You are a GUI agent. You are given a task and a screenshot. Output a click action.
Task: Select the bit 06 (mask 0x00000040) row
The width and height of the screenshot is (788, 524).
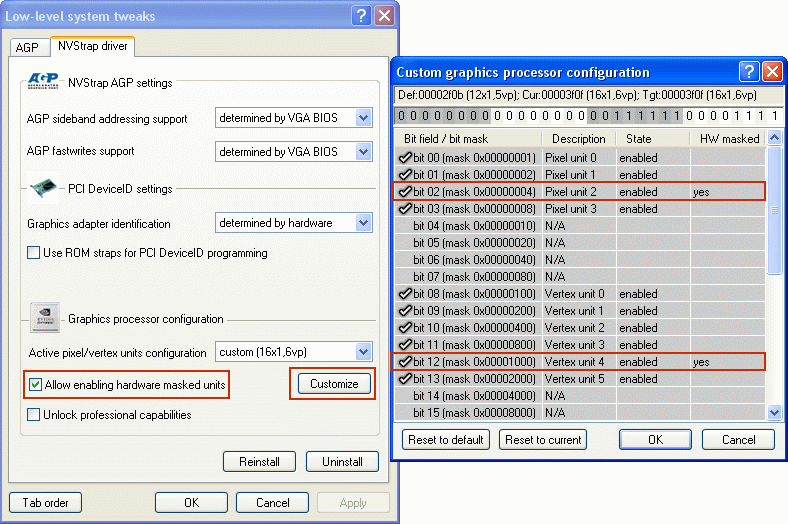point(580,260)
